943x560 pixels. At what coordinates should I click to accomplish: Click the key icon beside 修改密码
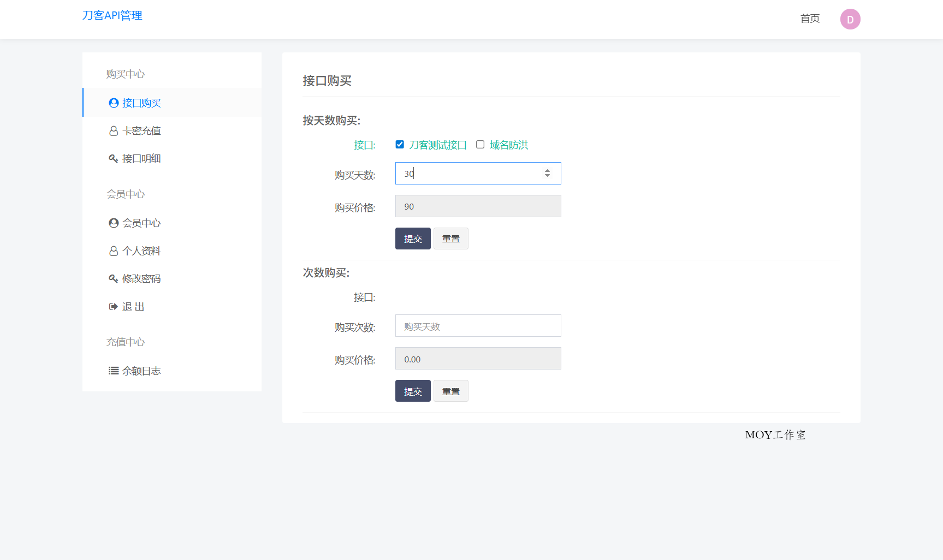[x=114, y=279]
